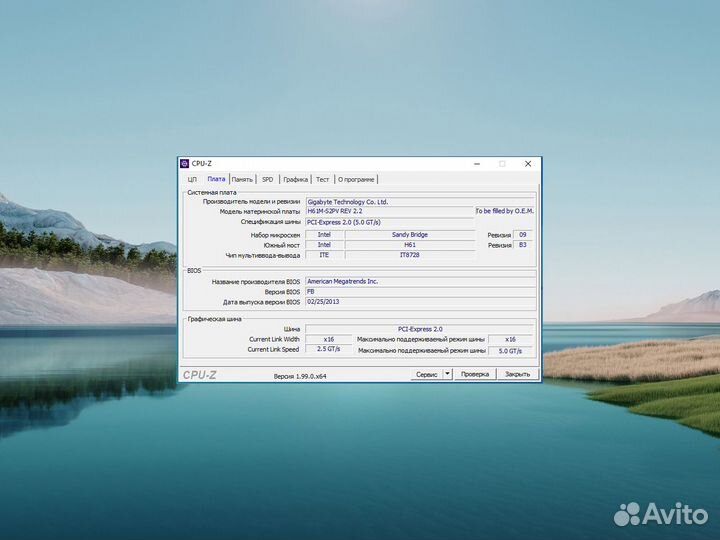Click the IT8728 chip value
The width and height of the screenshot is (720, 540).
click(x=410, y=255)
